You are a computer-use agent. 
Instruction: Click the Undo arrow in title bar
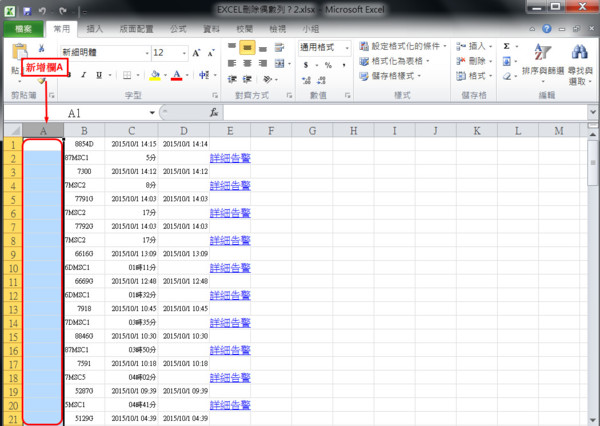click(x=42, y=11)
